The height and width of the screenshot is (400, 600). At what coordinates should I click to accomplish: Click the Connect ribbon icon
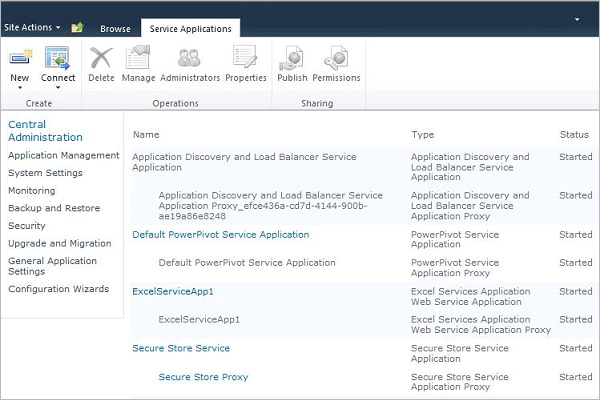(58, 58)
